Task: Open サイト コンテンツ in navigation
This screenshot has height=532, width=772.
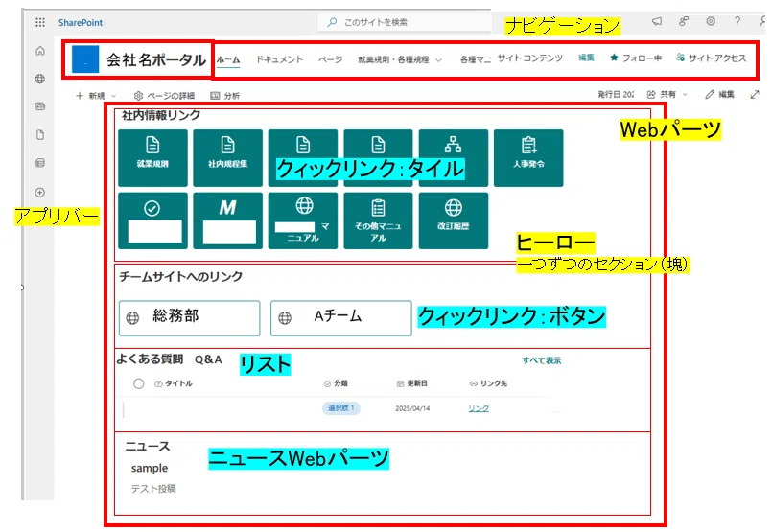Action: pos(529,58)
